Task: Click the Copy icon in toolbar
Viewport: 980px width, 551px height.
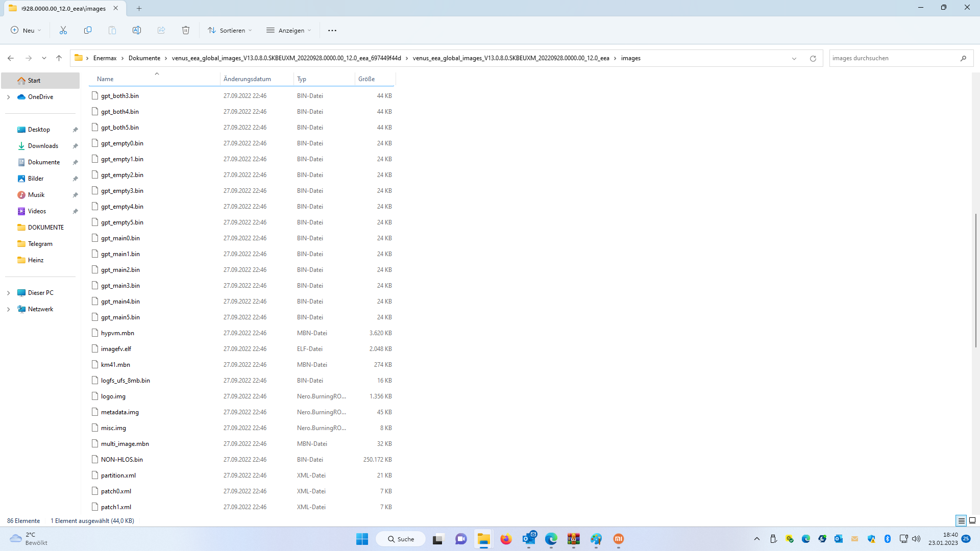Action: click(88, 30)
